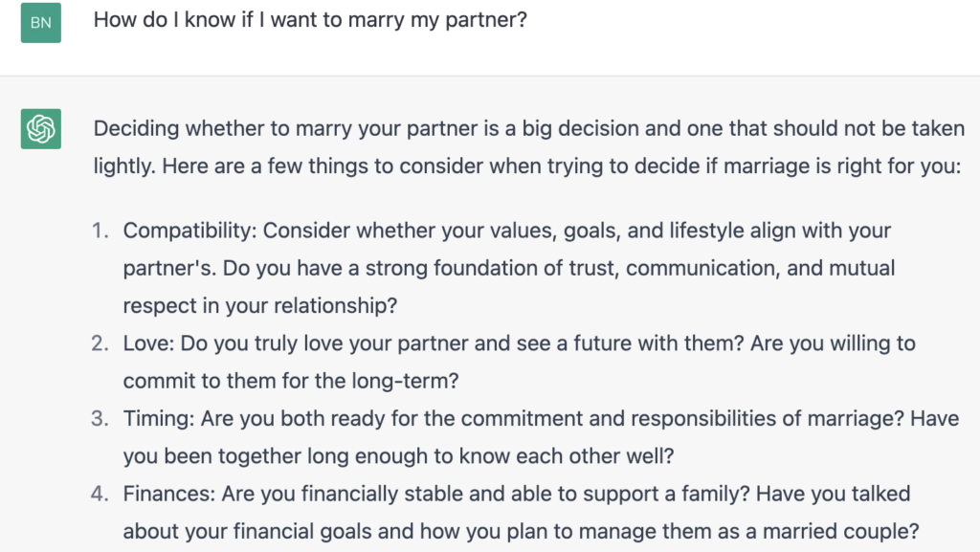Click list number 2 marker
Viewport: 980px width, 552px height.
click(100, 343)
